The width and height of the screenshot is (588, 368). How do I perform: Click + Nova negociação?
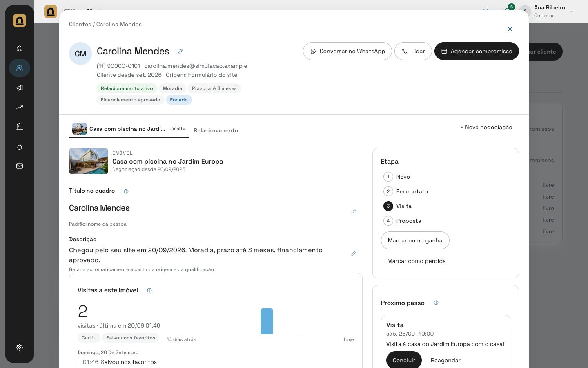pos(486,127)
